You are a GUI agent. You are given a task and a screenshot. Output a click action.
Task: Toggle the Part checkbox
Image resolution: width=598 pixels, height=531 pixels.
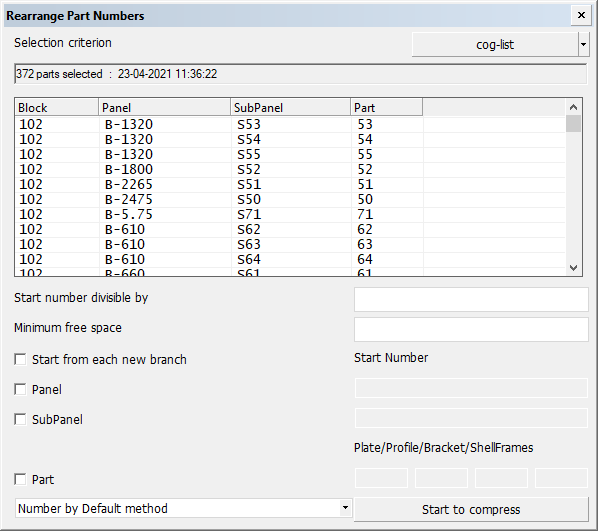pyautogui.click(x=20, y=480)
